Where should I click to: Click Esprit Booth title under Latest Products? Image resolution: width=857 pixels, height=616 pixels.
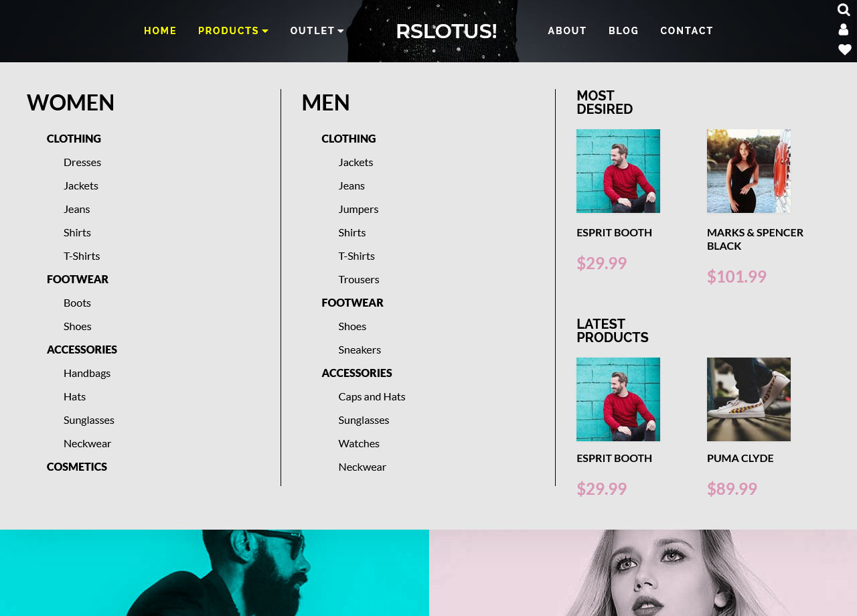[614, 458]
